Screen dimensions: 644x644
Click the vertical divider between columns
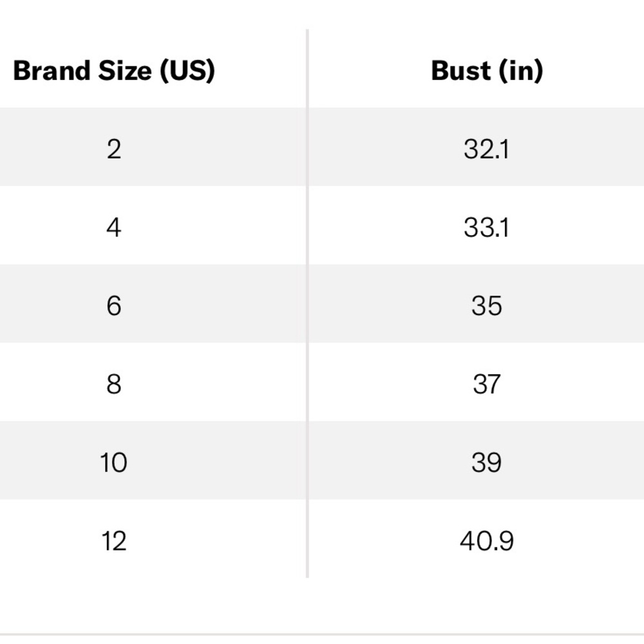(307, 303)
